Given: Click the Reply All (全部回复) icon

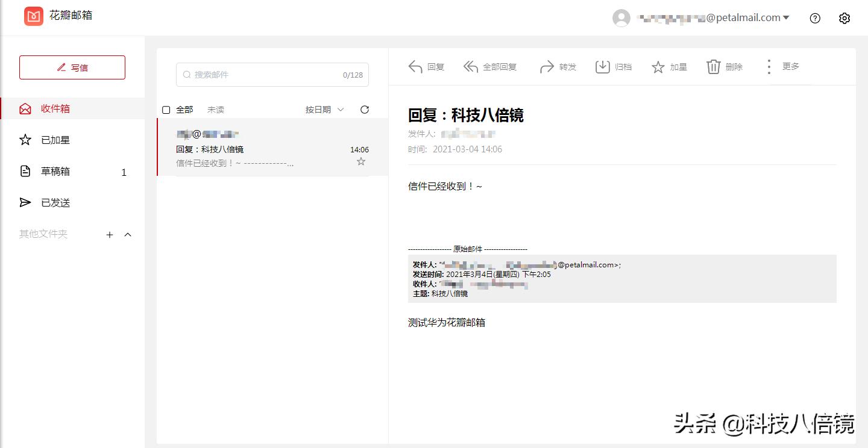Looking at the screenshot, I should 471,67.
